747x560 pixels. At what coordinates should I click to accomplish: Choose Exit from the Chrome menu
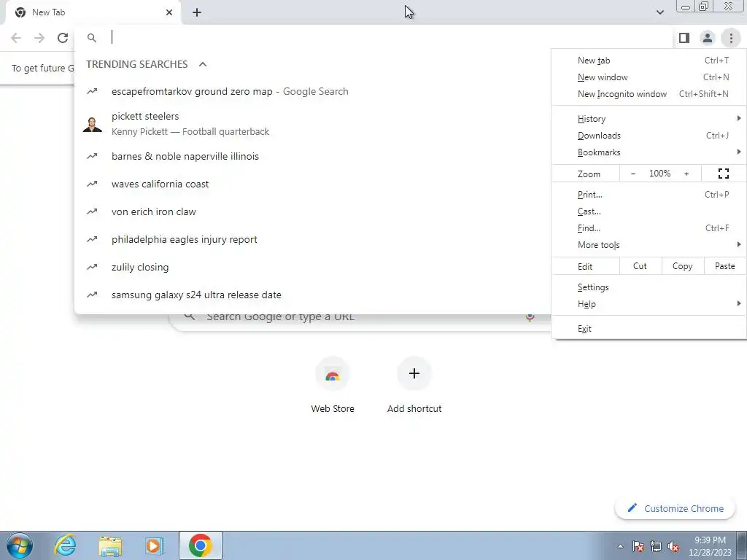649,329
